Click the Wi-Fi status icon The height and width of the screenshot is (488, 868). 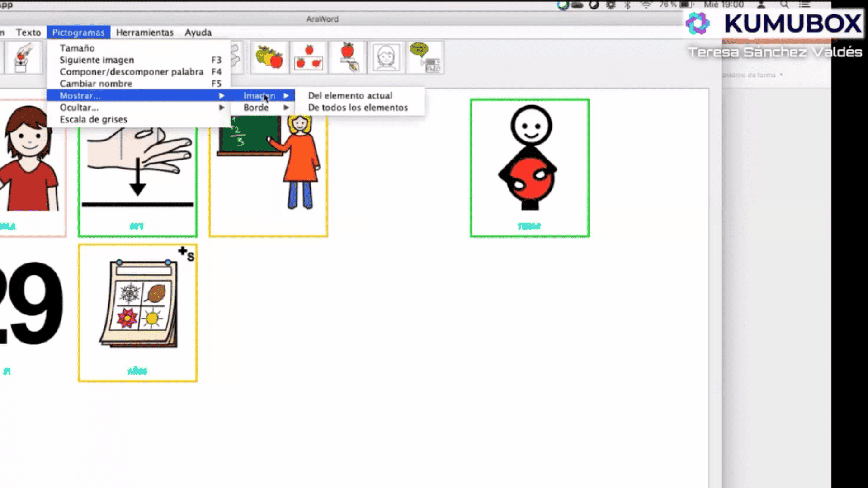point(646,5)
